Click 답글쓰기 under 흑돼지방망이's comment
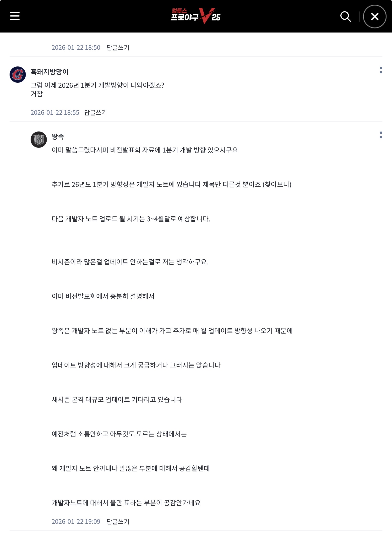Viewport: 392px width, 535px height. [96, 113]
